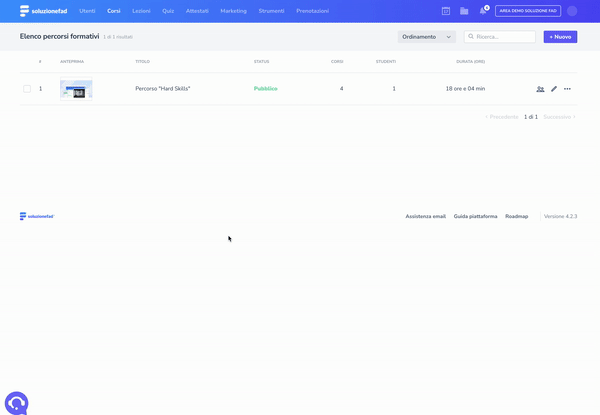Open students icon for Percorso Hard Skills
Viewport: 600px width, 415px height.
pos(540,89)
